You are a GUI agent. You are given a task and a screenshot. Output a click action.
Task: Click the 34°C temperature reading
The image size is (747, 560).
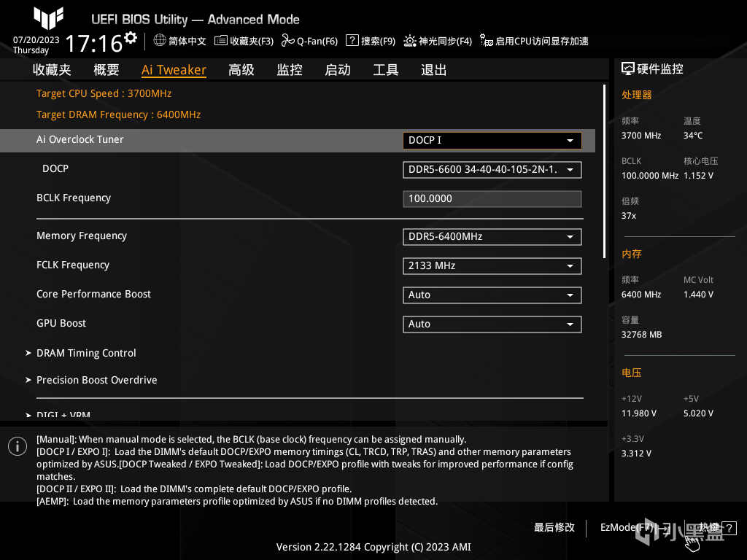tap(693, 136)
